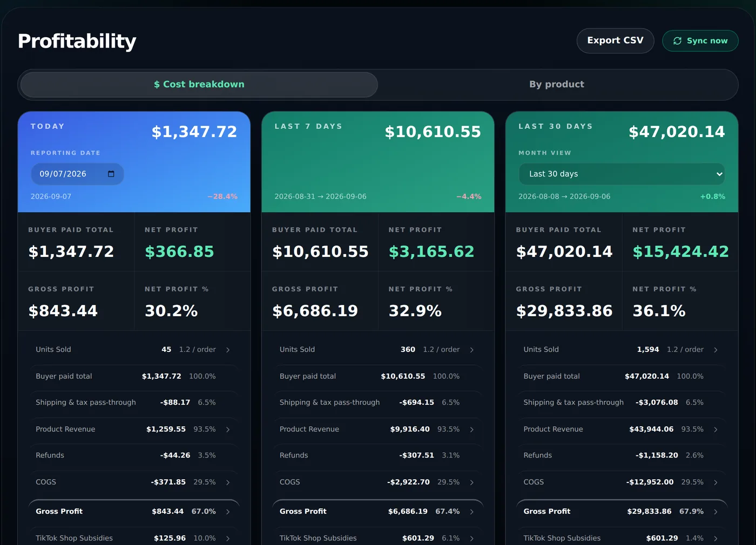Expand Product Revenue details in the Today card
The image size is (756, 545).
pyautogui.click(x=134, y=430)
